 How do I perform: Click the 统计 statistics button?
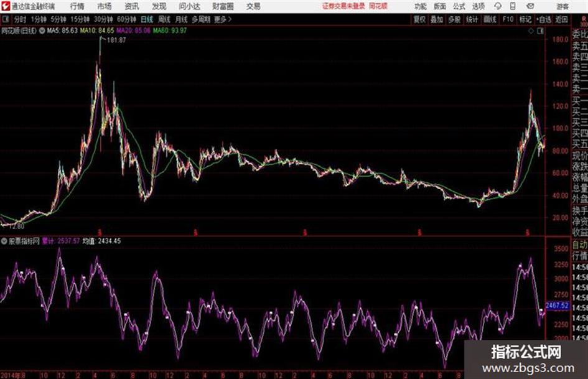click(472, 19)
